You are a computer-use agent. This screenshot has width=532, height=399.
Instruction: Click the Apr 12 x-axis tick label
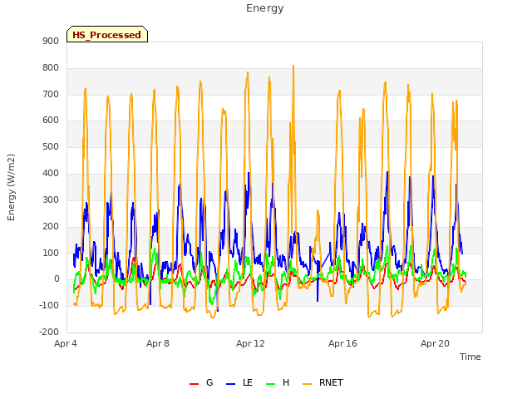click(x=250, y=343)
